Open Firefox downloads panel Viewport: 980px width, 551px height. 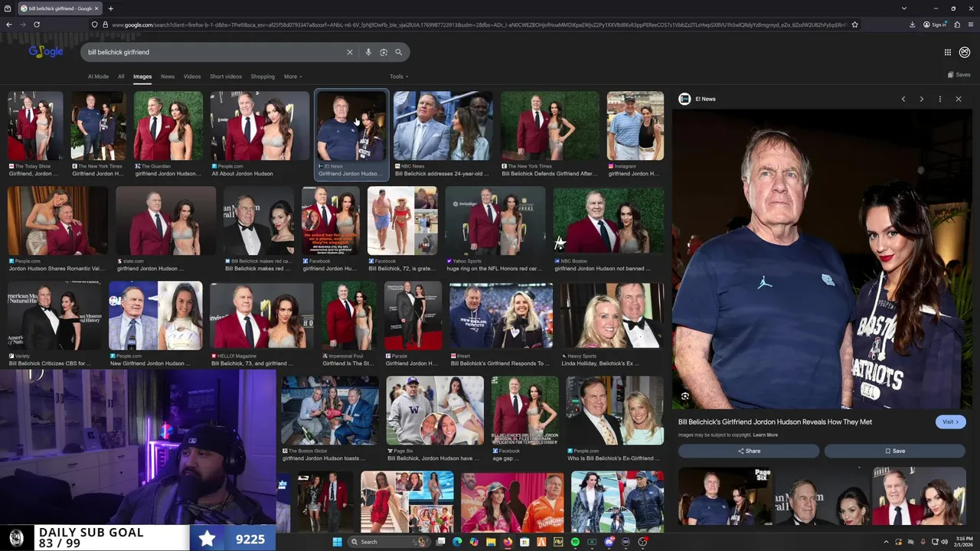[913, 24]
